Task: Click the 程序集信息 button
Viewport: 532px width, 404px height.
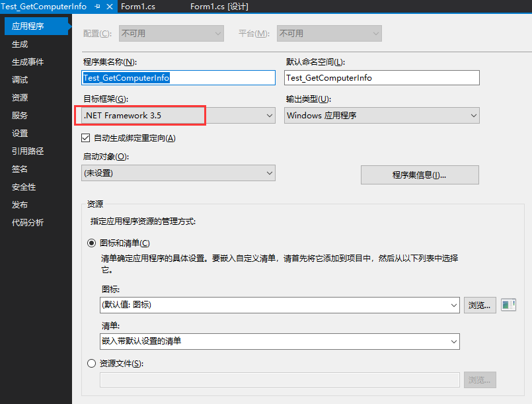Action: pyautogui.click(x=419, y=175)
